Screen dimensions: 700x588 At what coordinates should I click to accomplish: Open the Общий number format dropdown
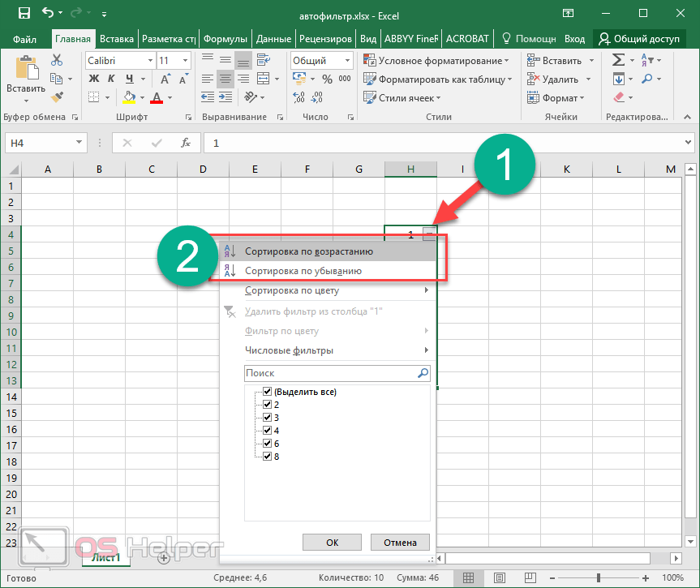pos(346,61)
